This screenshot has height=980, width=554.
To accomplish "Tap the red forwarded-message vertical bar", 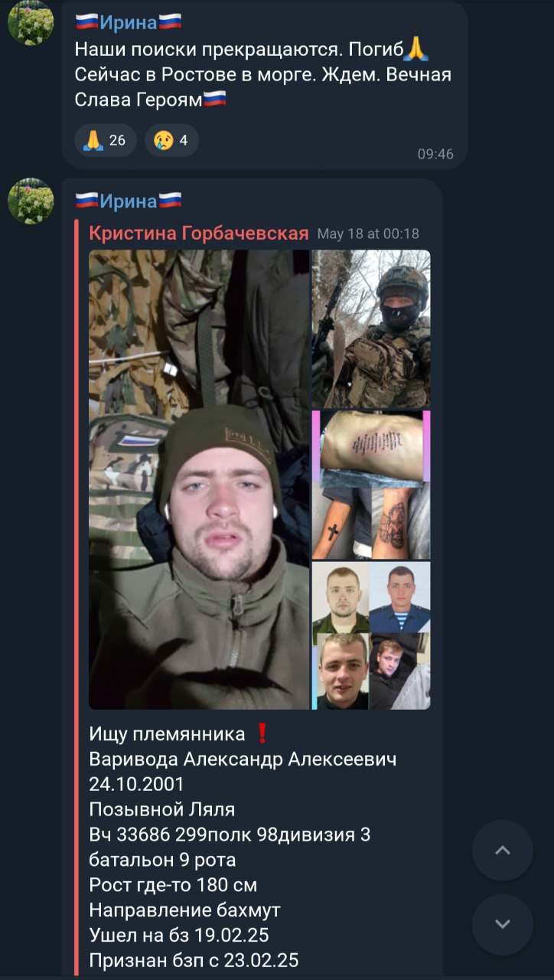I will [x=77, y=597].
